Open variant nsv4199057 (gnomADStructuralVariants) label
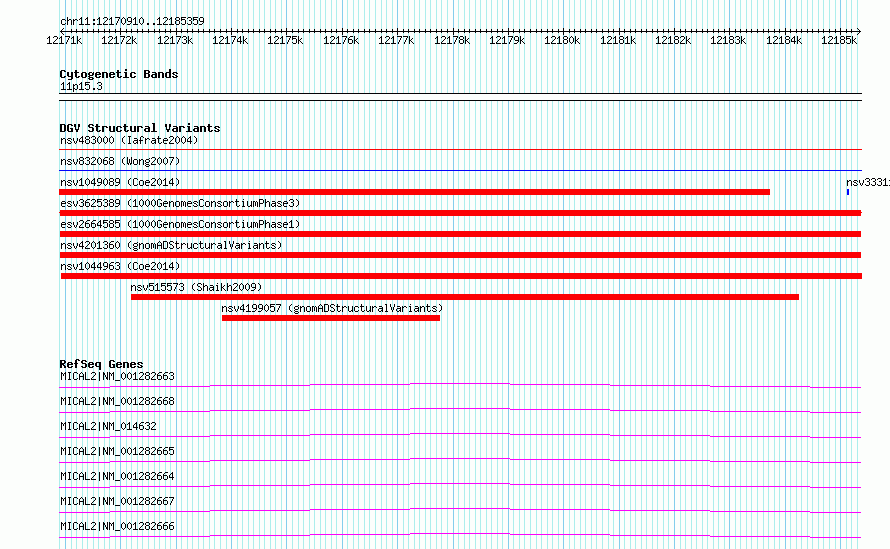This screenshot has width=890, height=549. [332, 308]
